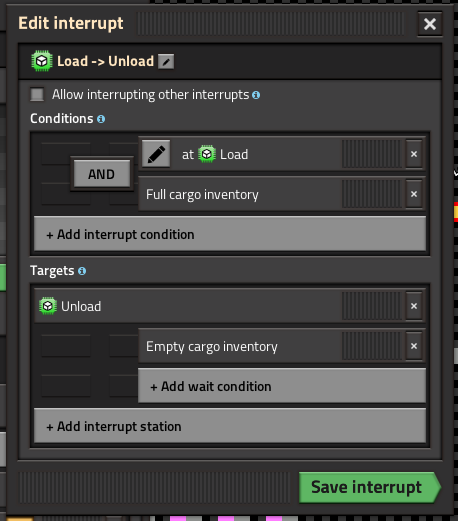Click Save interrupt button
Viewport: 458px width, 521px height.
pyautogui.click(x=370, y=487)
